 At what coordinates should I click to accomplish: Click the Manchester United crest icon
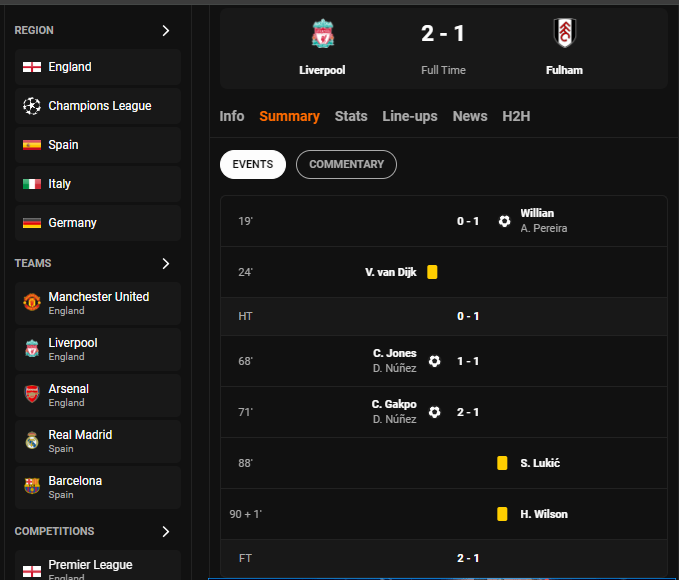[x=32, y=302]
